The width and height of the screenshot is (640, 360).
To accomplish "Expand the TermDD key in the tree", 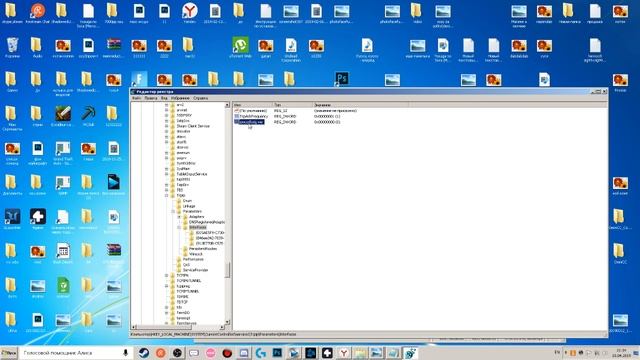I will click(x=167, y=313).
